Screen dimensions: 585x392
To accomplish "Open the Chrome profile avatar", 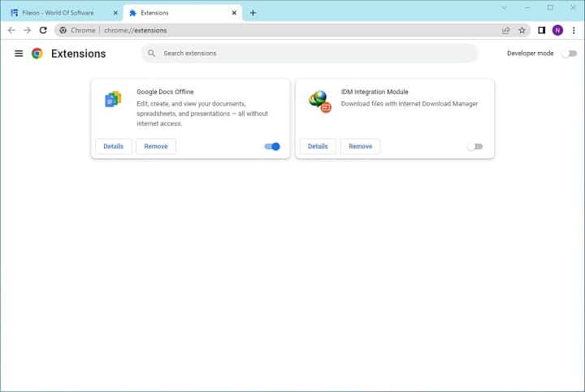I will click(x=557, y=30).
